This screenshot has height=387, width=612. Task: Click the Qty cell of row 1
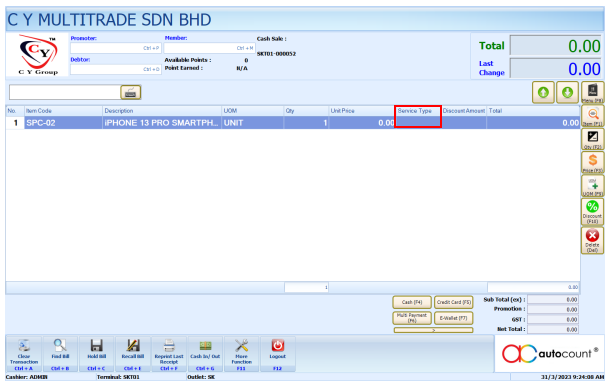tap(306, 123)
